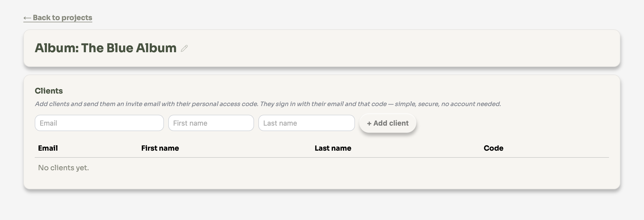
Task: Click the plus sign on Add client
Action: point(369,123)
